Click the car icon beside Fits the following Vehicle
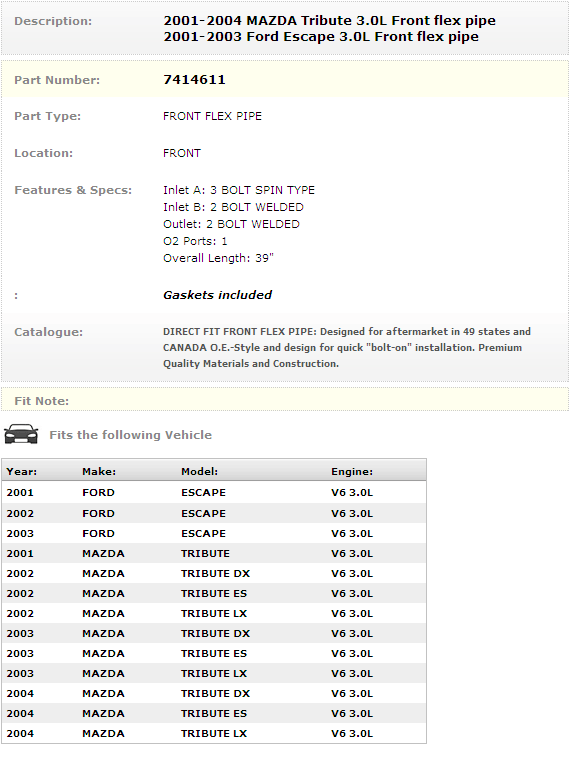The width and height of the screenshot is (570, 776). [21, 434]
